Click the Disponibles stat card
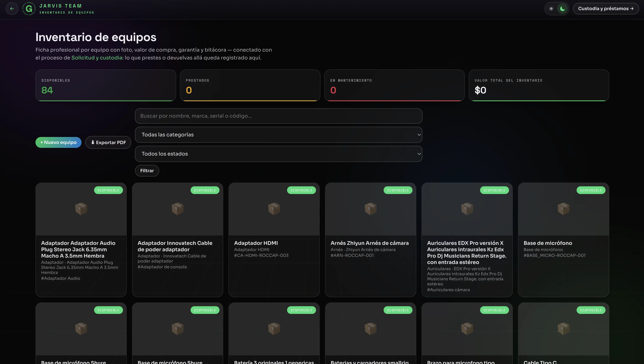The height and width of the screenshot is (364, 644). (x=106, y=85)
